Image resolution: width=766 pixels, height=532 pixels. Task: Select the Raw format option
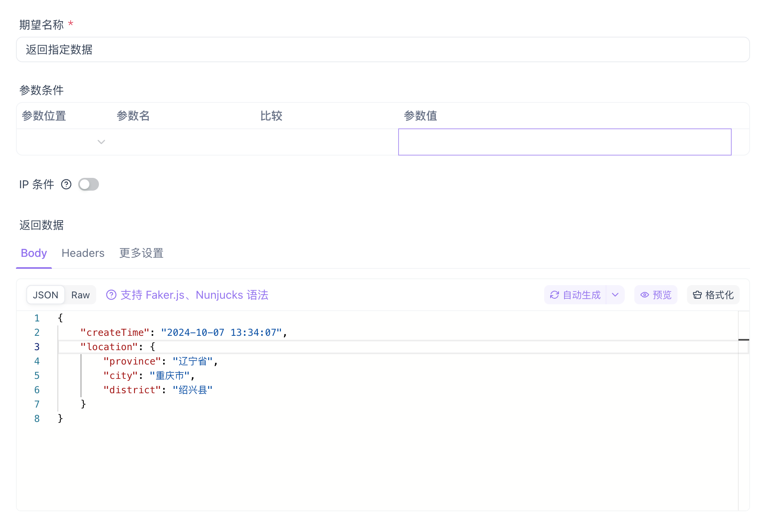pos(81,295)
